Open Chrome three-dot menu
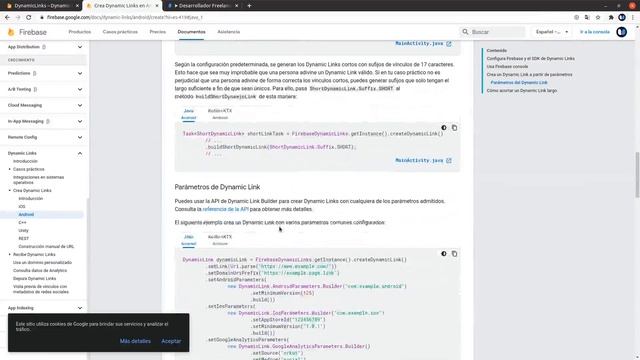The image size is (640, 360). point(633,17)
